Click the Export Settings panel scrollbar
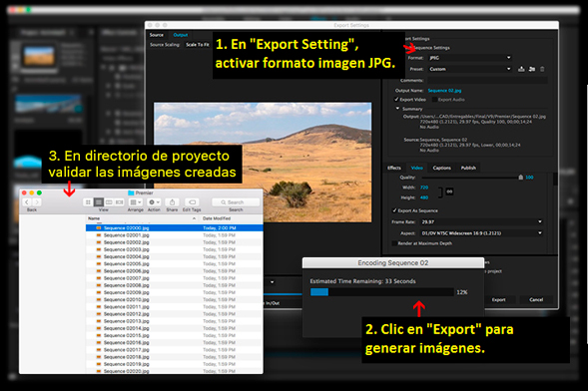588x391 pixels. click(555, 179)
